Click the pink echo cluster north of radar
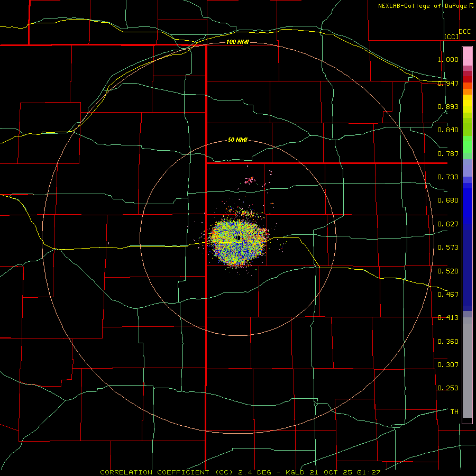Image resolution: width=476 pixels, height=476 pixels. click(249, 181)
